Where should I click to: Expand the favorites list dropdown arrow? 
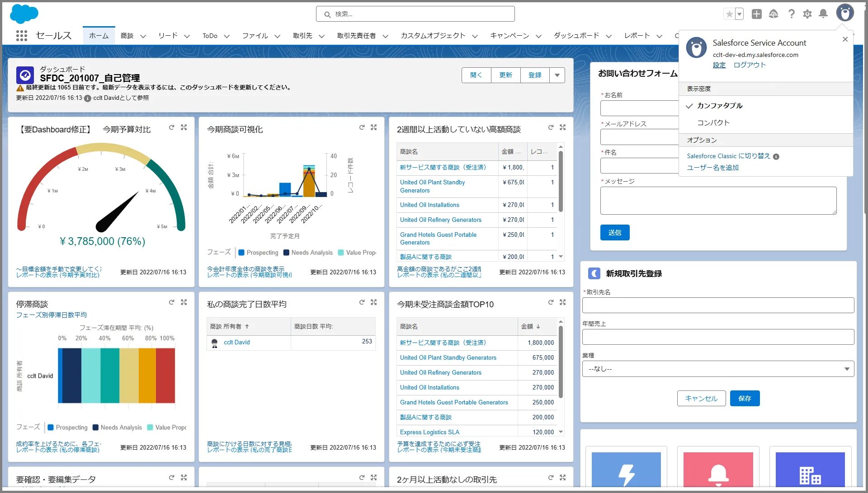(x=740, y=14)
